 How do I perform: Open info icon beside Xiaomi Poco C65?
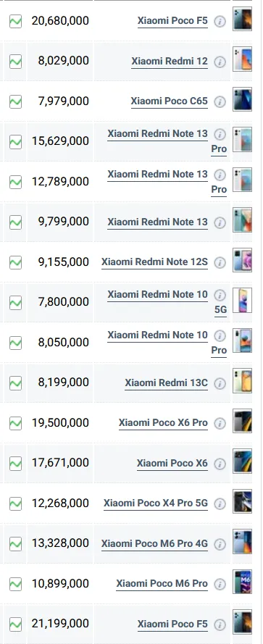coord(220,101)
